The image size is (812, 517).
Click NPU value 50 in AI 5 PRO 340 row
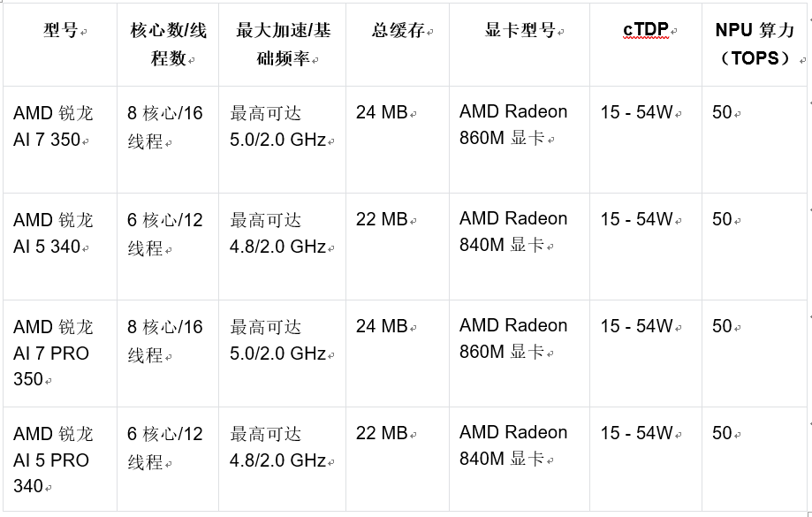point(723,434)
